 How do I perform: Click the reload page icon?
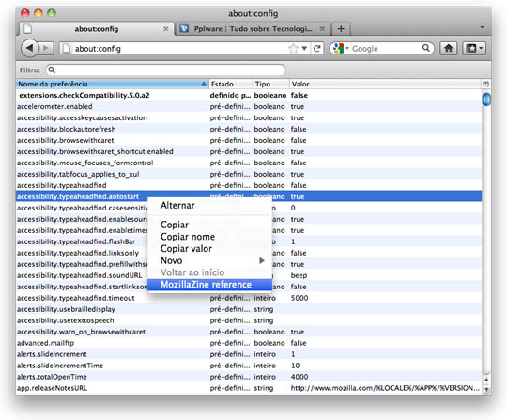[x=317, y=49]
